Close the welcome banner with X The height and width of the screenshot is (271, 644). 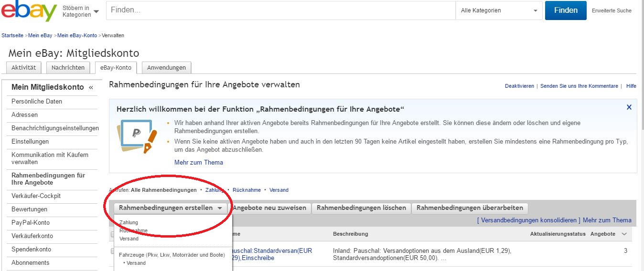tap(629, 107)
